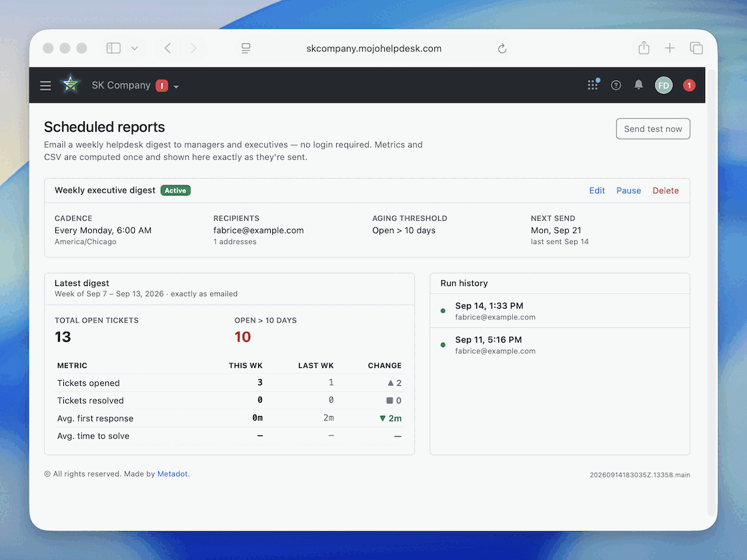
Task: Open a new tab with the plus icon
Action: (x=670, y=48)
